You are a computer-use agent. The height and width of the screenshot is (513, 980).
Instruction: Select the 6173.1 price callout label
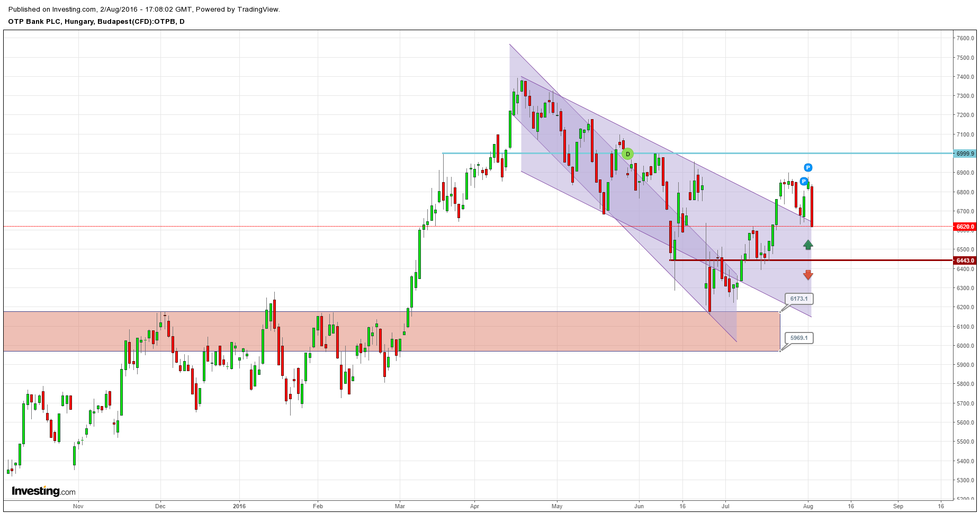coord(799,299)
